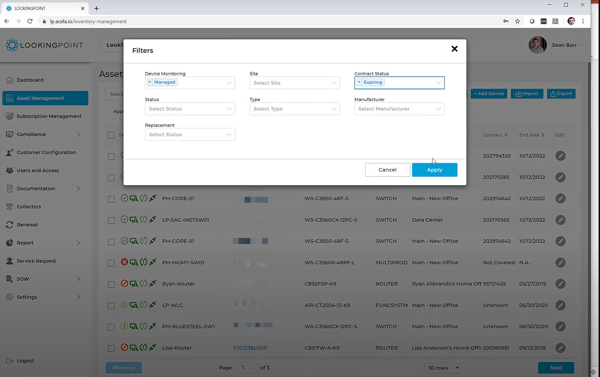600x377 pixels.
Task: Select checkbox for PH-MGMT-SW01 row
Action: point(111,263)
